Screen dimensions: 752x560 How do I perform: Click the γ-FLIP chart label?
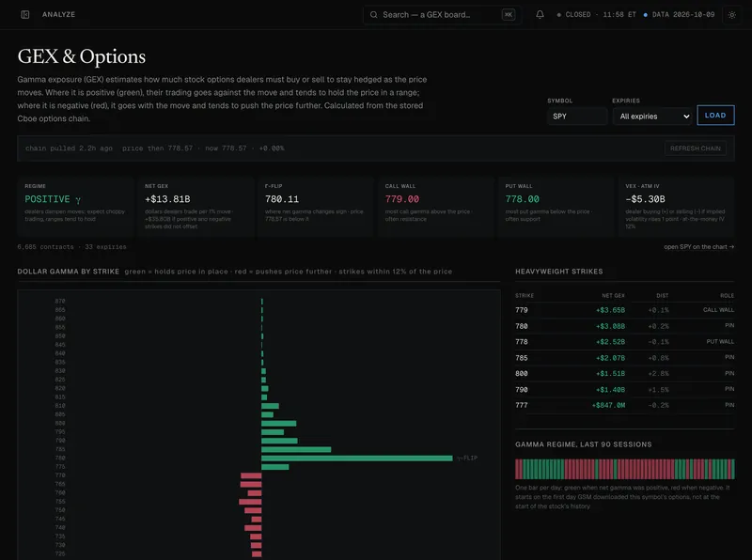[x=466, y=459]
